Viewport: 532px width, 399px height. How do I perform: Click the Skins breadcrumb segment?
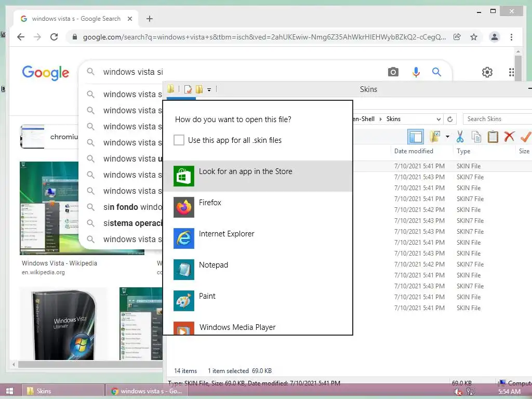(393, 119)
